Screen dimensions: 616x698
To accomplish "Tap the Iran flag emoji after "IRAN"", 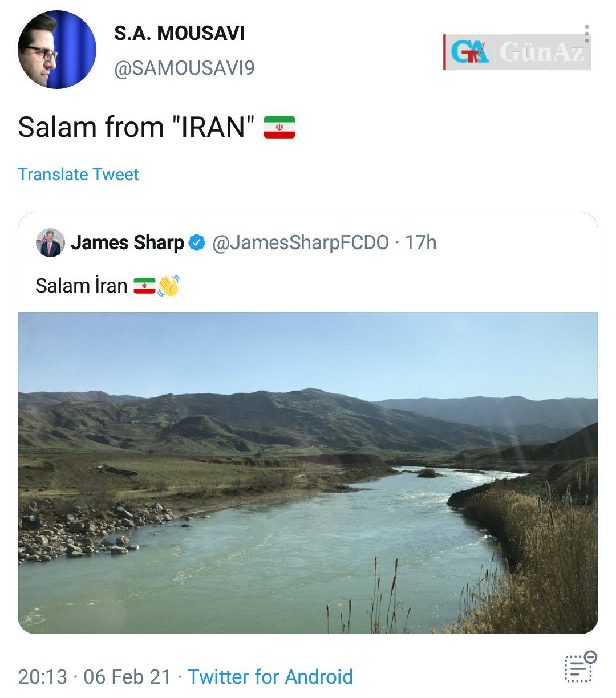I will pos(279,127).
